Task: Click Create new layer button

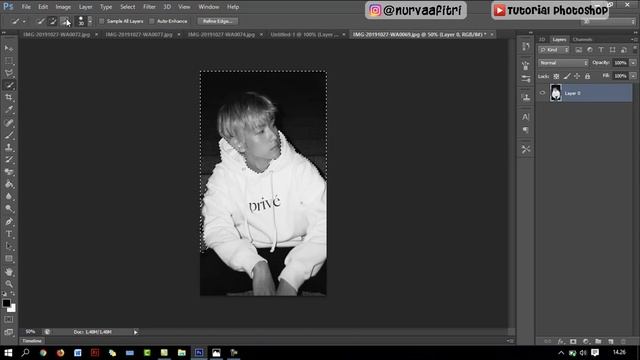Action: (611, 342)
